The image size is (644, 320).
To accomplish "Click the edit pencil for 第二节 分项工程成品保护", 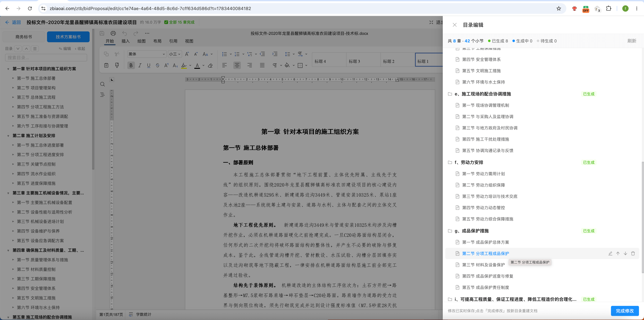I will [x=610, y=253].
